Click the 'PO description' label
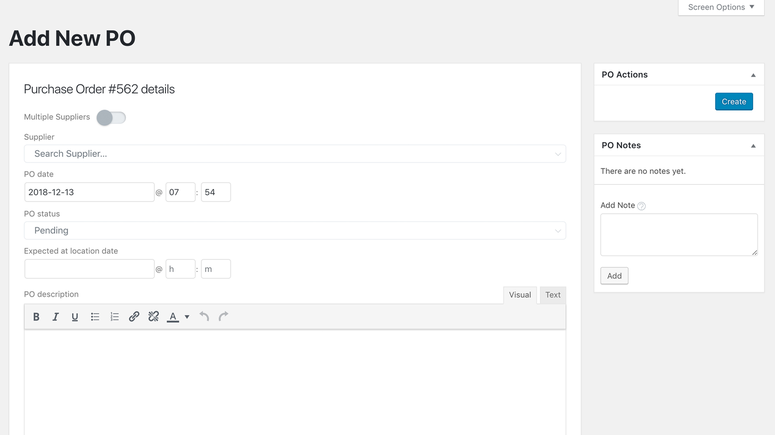Image resolution: width=775 pixels, height=435 pixels. tap(51, 294)
